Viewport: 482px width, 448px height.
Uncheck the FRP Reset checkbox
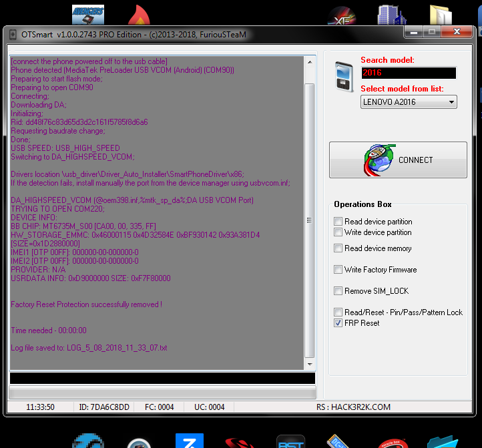point(338,323)
